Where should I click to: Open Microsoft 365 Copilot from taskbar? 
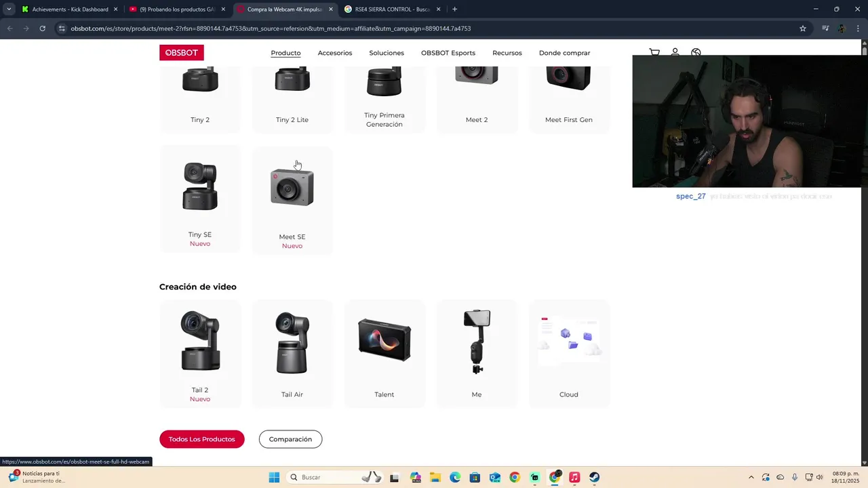click(415, 477)
